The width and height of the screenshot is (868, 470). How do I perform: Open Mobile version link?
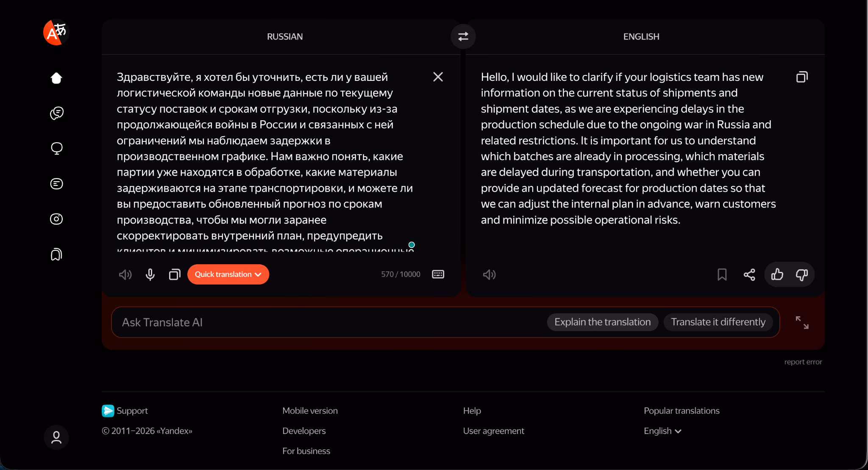310,411
